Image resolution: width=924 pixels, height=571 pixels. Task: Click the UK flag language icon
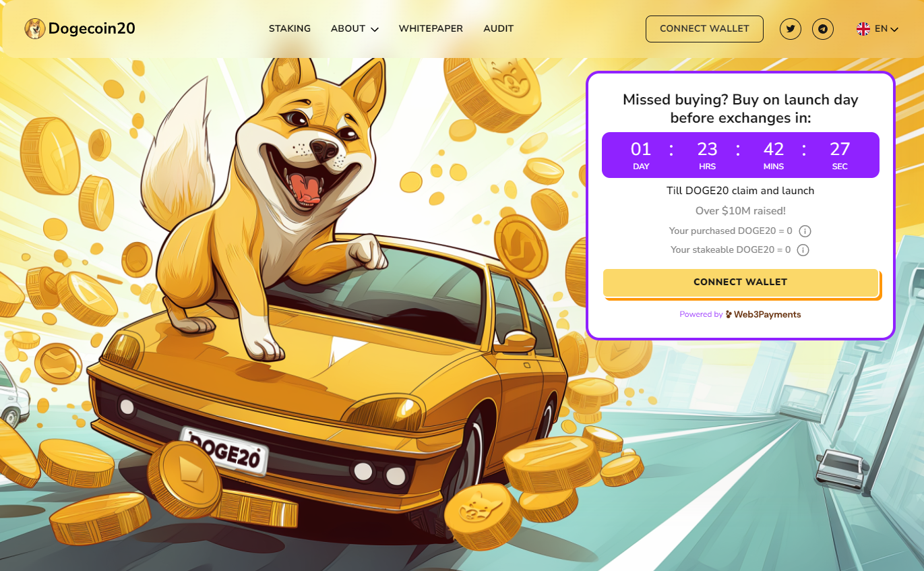pos(863,29)
